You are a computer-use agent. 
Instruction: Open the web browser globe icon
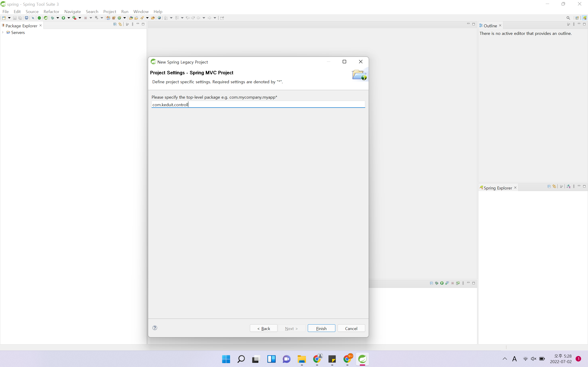159,18
